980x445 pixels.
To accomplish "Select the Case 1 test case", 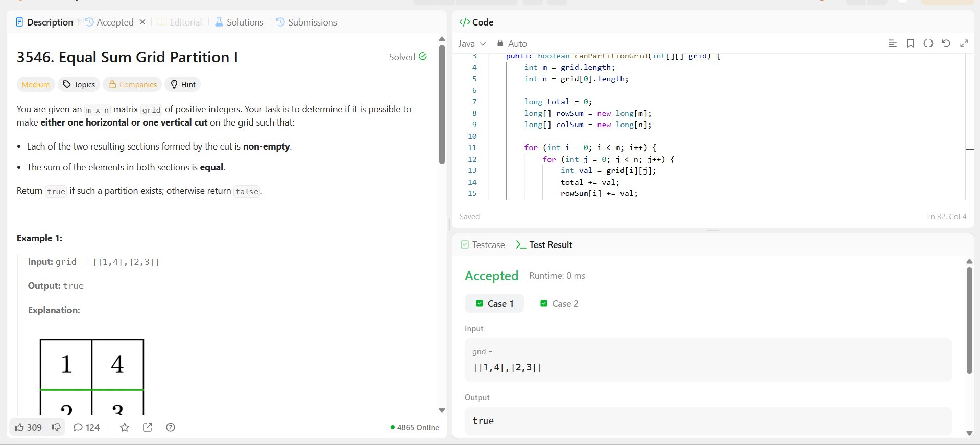I will pyautogui.click(x=494, y=304).
